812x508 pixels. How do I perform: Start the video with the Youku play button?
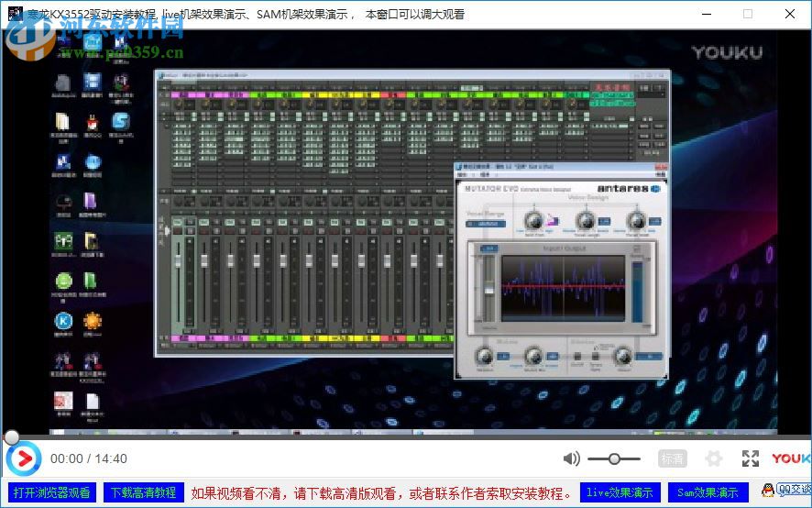point(24,458)
